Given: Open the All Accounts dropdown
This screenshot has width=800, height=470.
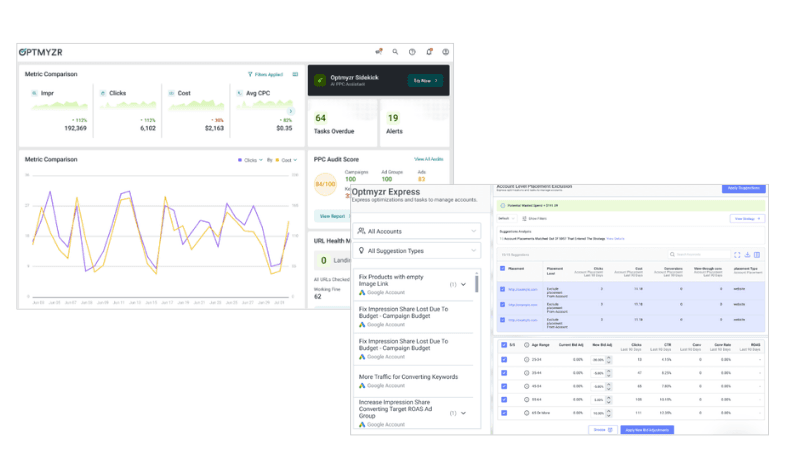Looking at the screenshot, I should (x=417, y=231).
